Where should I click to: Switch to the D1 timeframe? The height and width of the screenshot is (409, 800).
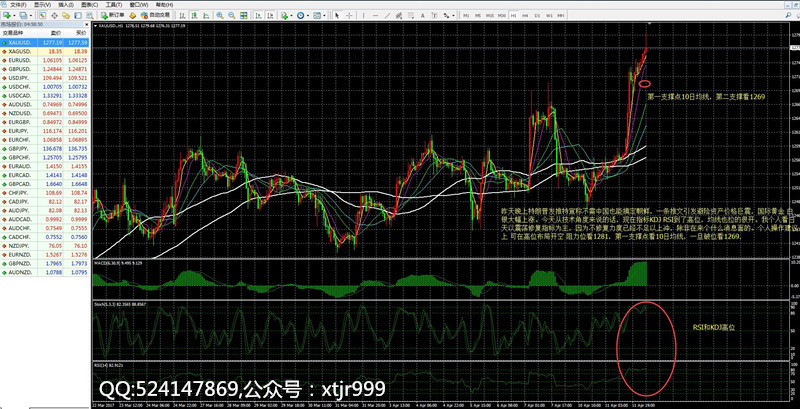point(537,15)
